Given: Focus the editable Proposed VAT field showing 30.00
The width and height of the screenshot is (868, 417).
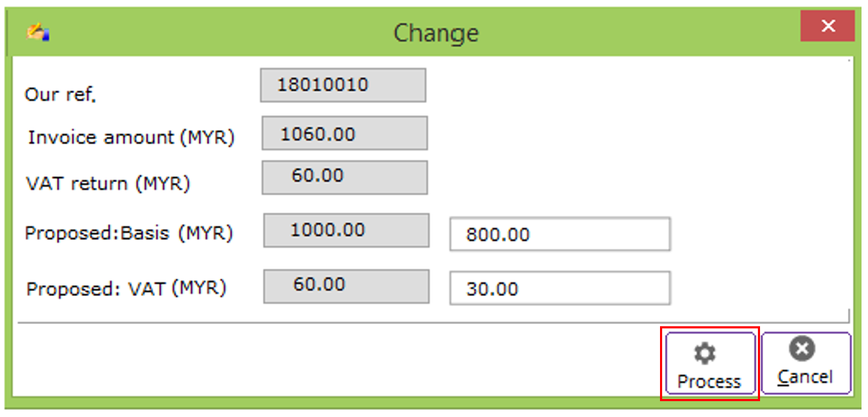Looking at the screenshot, I should click(559, 289).
